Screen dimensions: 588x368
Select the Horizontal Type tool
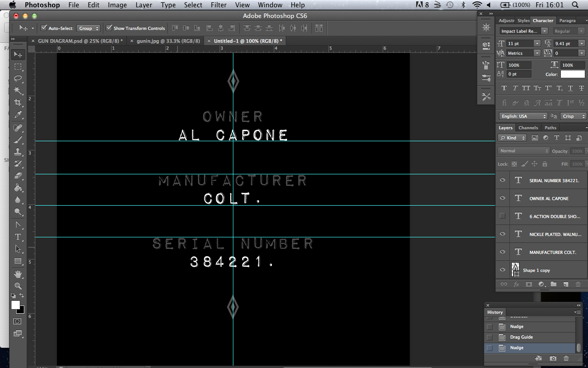coord(18,237)
